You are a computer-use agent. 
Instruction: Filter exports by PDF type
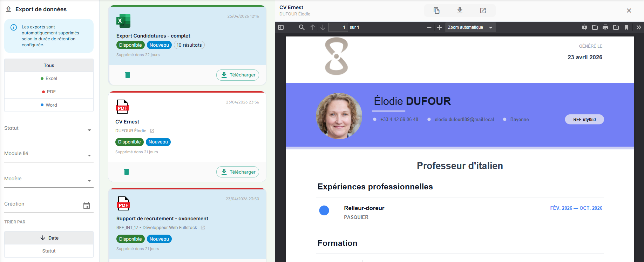click(49, 92)
